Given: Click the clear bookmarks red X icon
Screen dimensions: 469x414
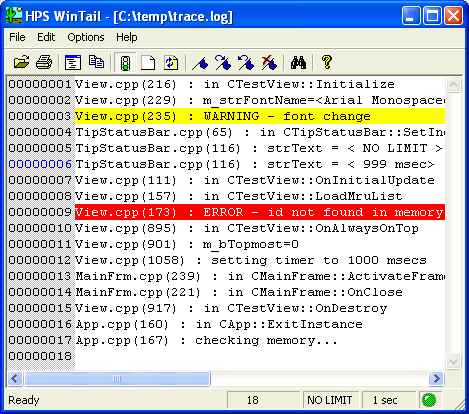Looking at the screenshot, I should (x=269, y=62).
